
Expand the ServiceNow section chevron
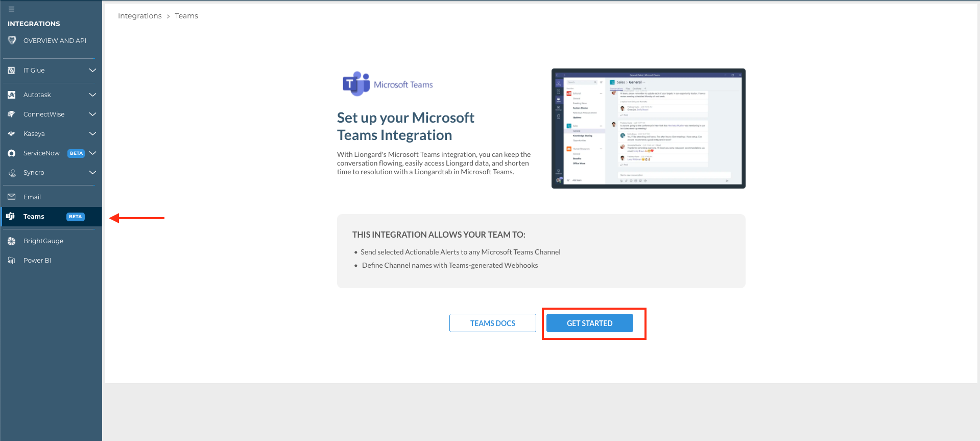click(x=92, y=153)
